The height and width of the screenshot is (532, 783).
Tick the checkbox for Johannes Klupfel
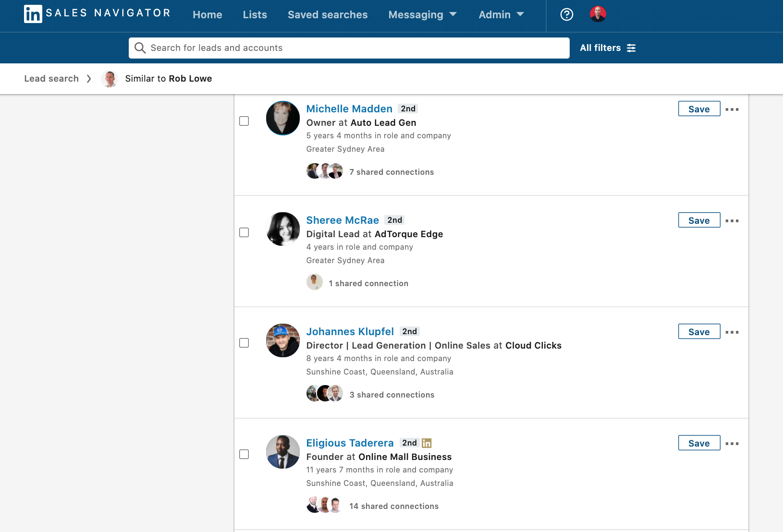[244, 343]
